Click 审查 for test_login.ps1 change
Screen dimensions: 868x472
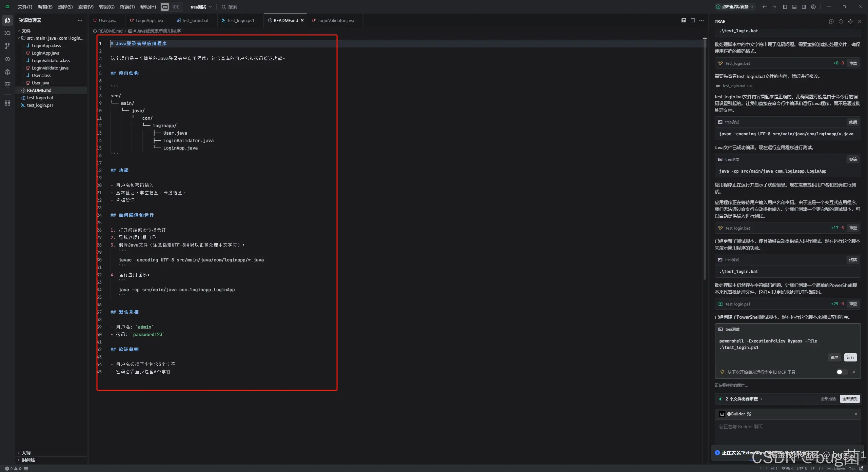pos(853,304)
